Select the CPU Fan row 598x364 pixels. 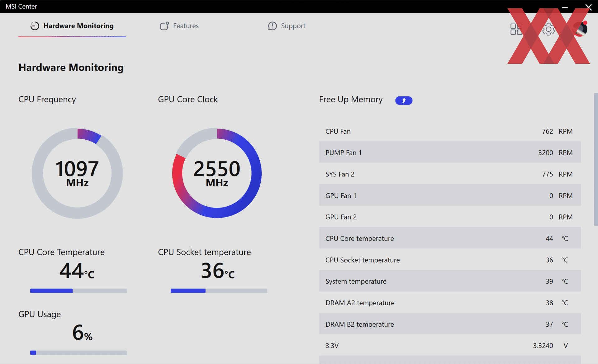[x=450, y=131]
